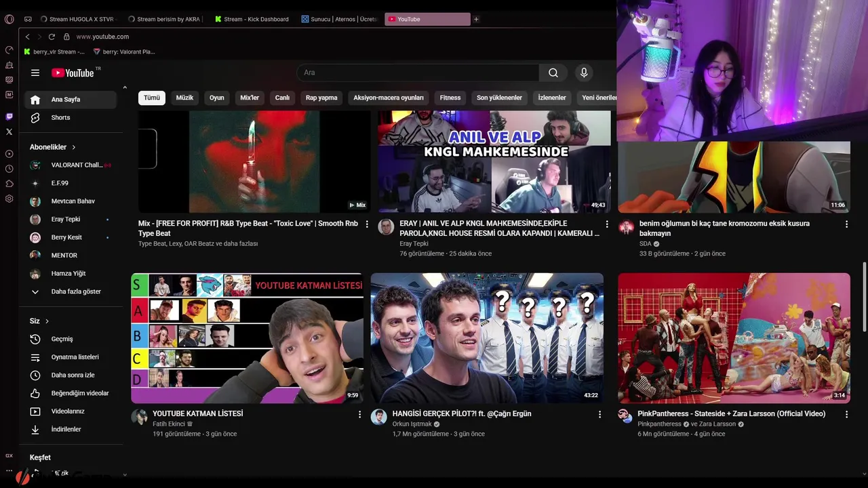Play YOUTUBE KATMAN LİSTESİ thumbnail
The width and height of the screenshot is (868, 488).
(247, 338)
